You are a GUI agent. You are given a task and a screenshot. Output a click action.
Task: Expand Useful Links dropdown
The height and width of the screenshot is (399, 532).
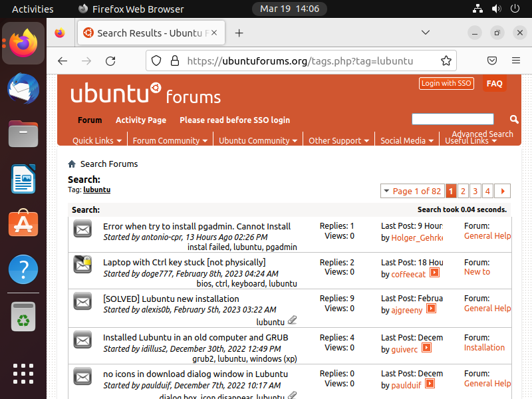click(x=471, y=141)
